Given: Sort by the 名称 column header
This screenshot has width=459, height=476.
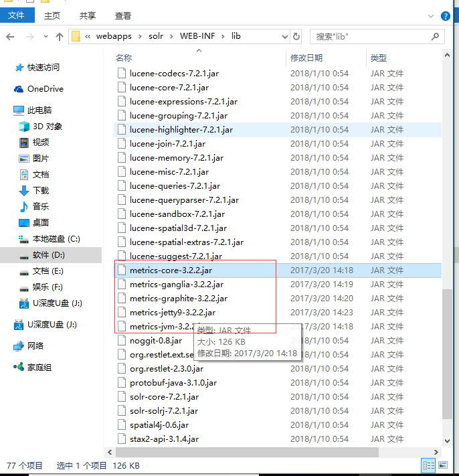Looking at the screenshot, I should coord(124,58).
